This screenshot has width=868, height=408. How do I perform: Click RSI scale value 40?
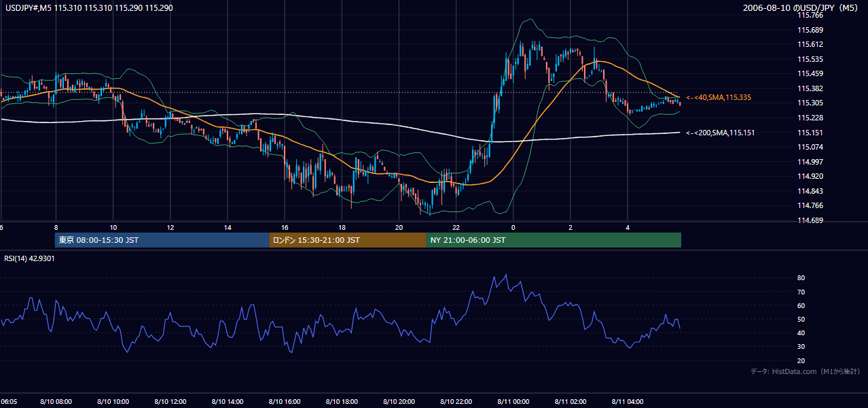[x=801, y=333]
